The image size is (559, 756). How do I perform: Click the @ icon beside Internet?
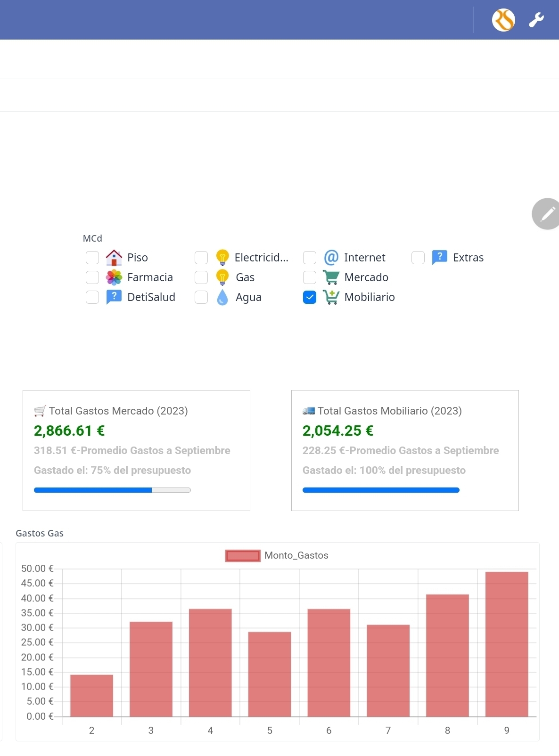331,258
